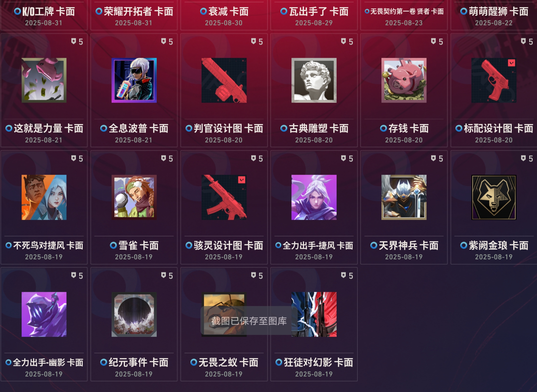
Task: Click the red SMG 骇灵设计图 blueprint image
Action: tap(224, 197)
